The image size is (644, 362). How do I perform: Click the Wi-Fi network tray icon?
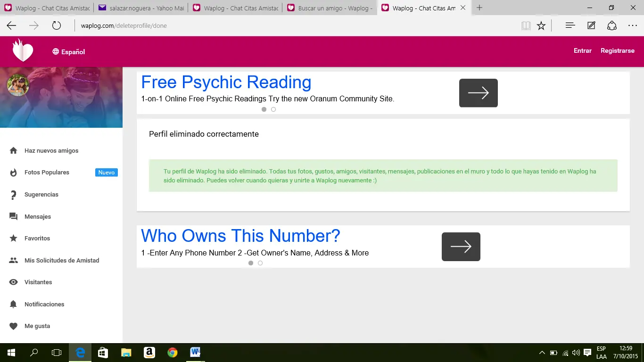[565, 353]
